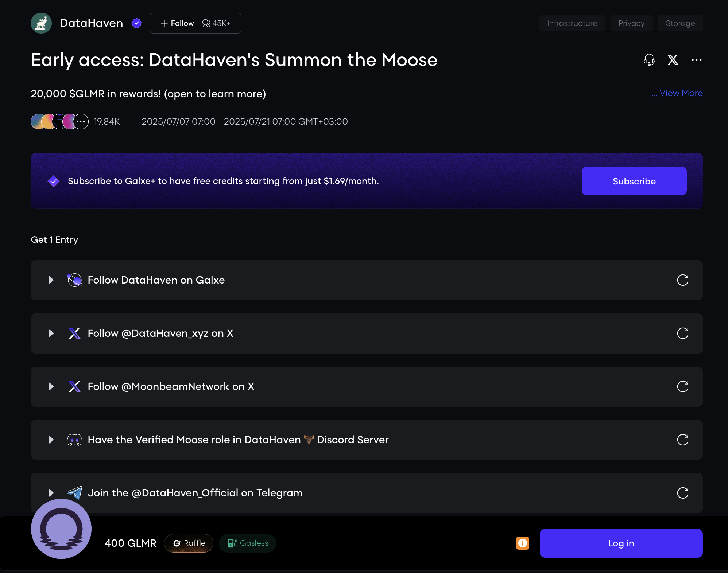Refresh the Follow @MoonbeamNetwork task status
This screenshot has width=728, height=573.
coord(682,386)
